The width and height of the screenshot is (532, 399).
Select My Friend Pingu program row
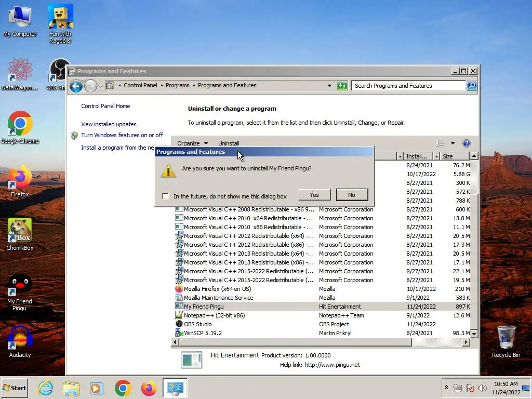click(322, 307)
